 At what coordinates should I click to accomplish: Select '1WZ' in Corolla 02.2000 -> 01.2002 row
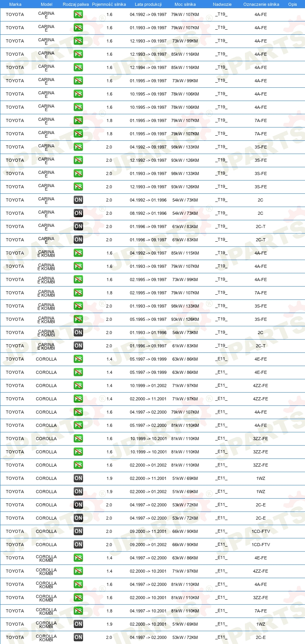click(x=261, y=492)
